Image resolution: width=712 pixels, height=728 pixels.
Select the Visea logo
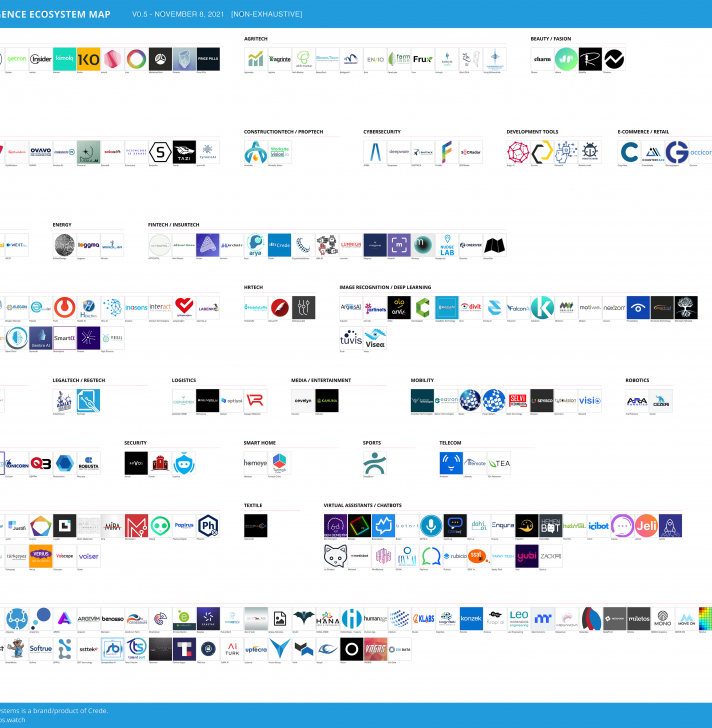(375, 338)
